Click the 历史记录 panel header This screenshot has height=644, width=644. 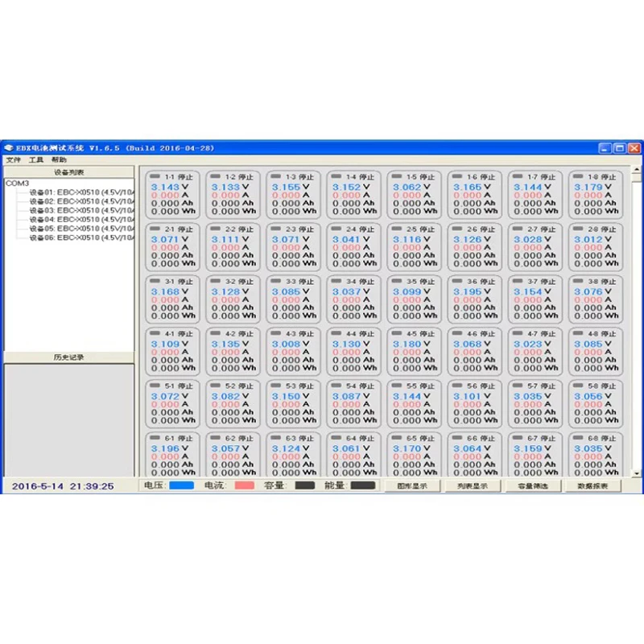click(x=69, y=357)
